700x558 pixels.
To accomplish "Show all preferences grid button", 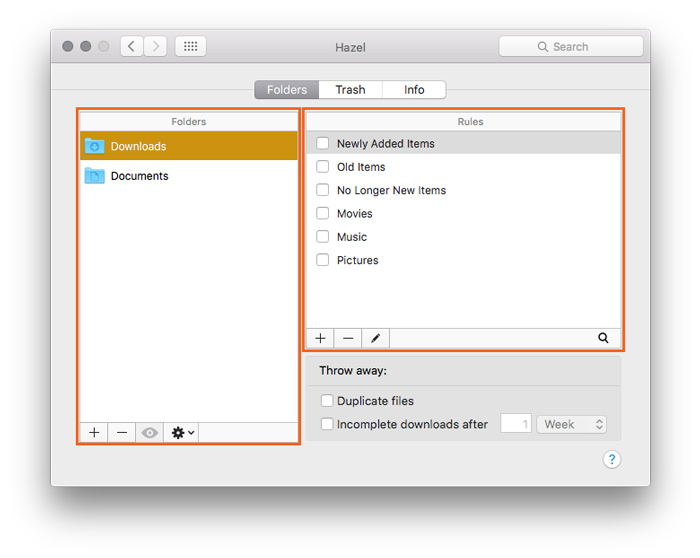I will pos(190,46).
